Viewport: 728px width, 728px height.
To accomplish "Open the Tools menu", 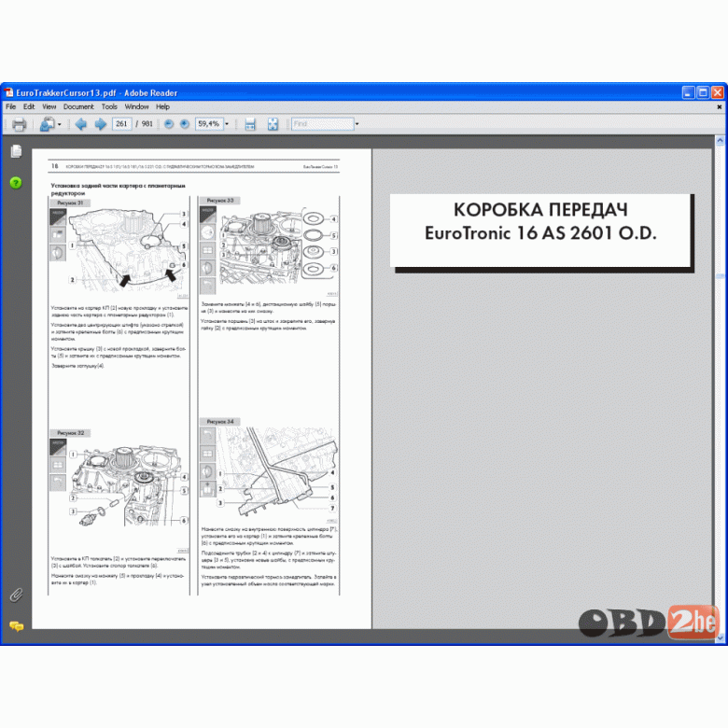I will click(x=109, y=106).
